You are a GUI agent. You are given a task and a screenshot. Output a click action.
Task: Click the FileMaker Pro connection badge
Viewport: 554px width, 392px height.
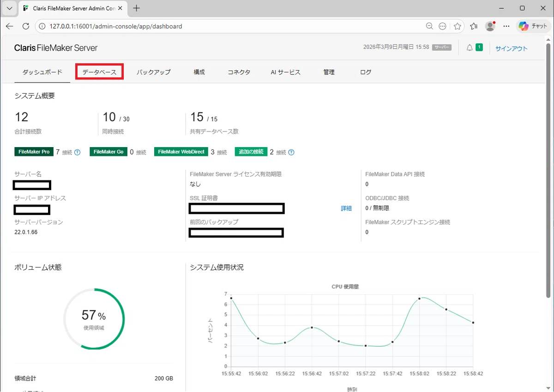[34, 152]
